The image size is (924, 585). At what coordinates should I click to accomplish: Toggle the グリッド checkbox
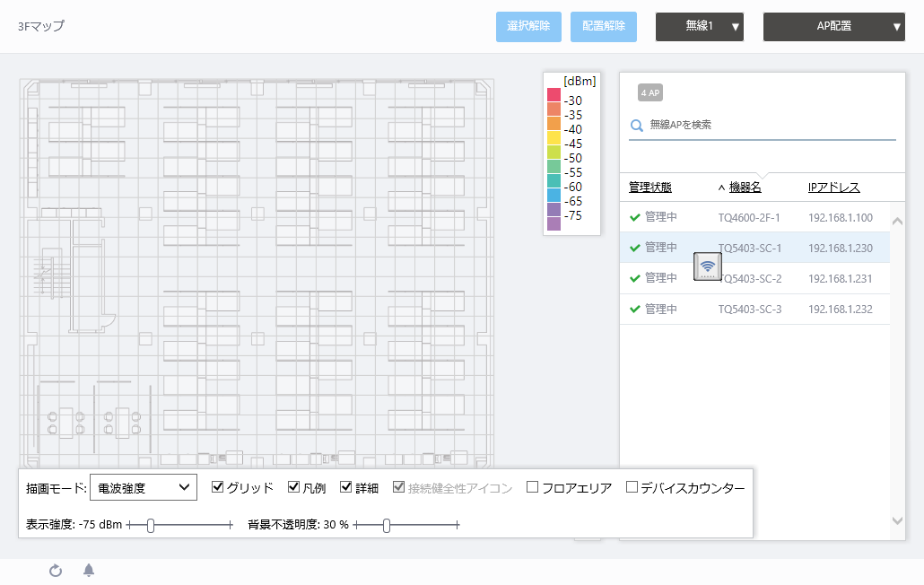pyautogui.click(x=217, y=487)
